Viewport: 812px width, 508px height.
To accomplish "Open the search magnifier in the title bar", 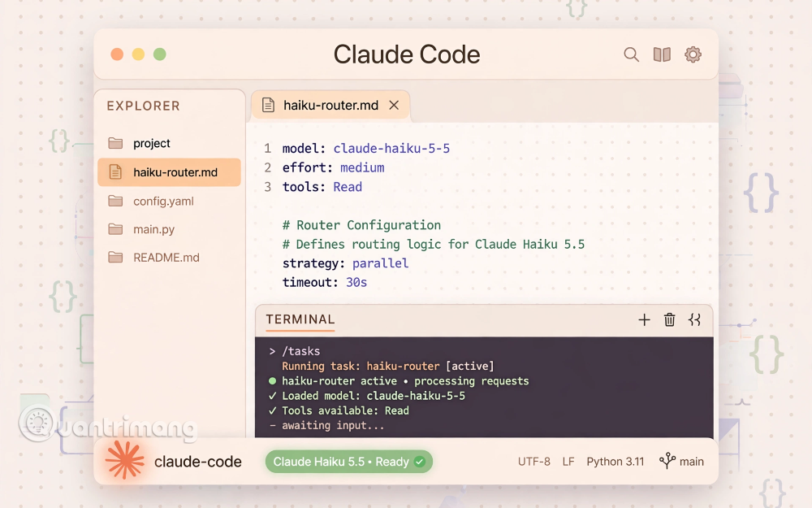I will [631, 54].
